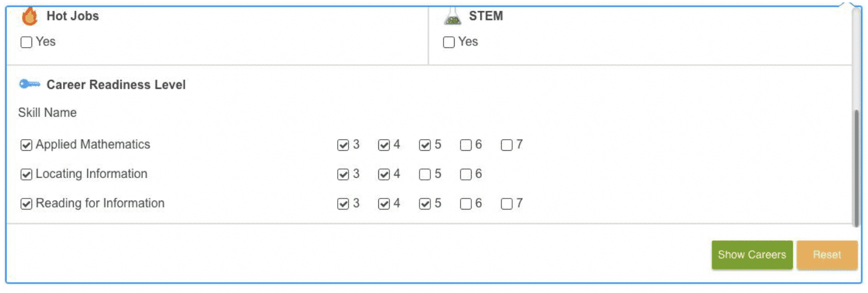Viewport: 868px width, 293px height.
Task: Click the vertical scrollbar of the filter panel
Action: 856,168
